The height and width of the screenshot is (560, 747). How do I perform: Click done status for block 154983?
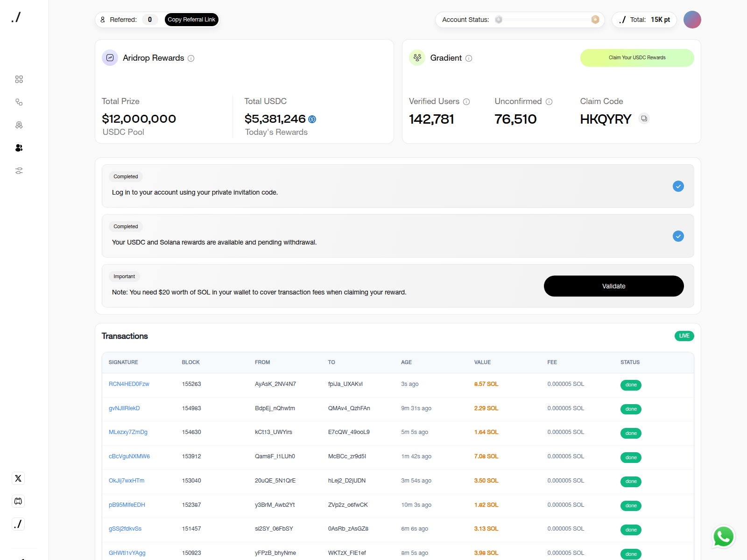tap(631, 409)
